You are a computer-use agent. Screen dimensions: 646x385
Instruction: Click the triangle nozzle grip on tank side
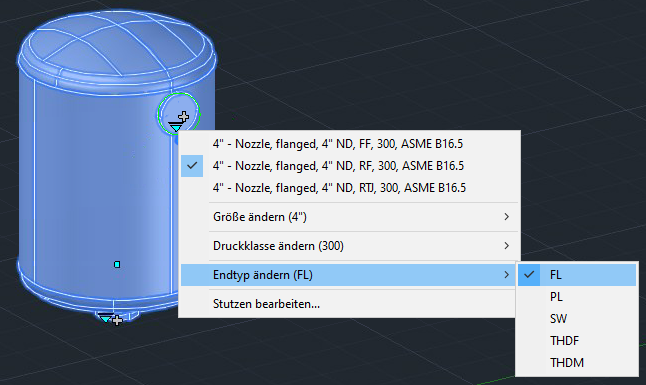(x=176, y=127)
